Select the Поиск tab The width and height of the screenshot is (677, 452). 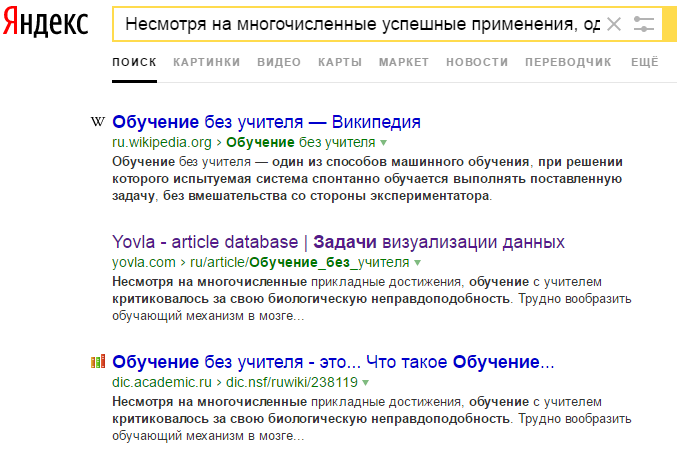click(x=134, y=62)
